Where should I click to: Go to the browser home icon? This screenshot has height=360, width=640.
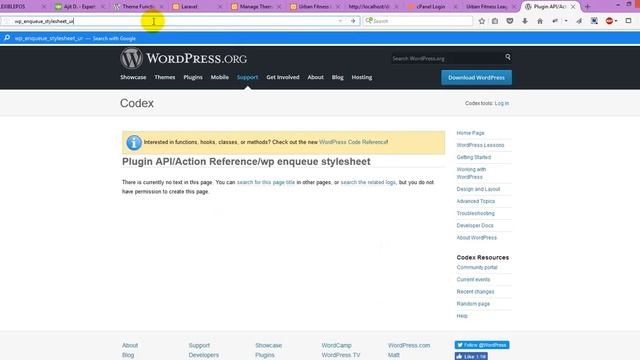point(540,21)
